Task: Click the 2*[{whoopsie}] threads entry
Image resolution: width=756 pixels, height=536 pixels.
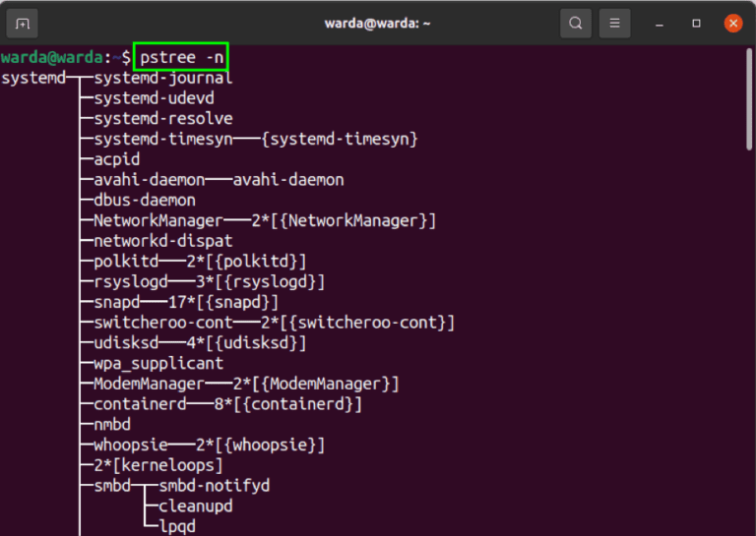Action: pyautogui.click(x=260, y=445)
